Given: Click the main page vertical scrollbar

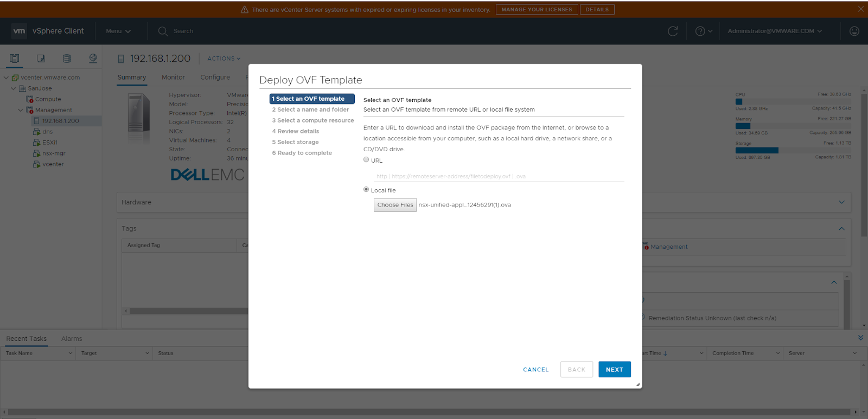Looking at the screenshot, I should (x=864, y=165).
